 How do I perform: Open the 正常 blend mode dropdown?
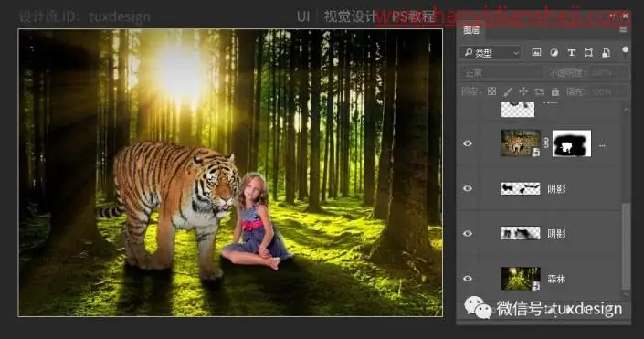501,73
